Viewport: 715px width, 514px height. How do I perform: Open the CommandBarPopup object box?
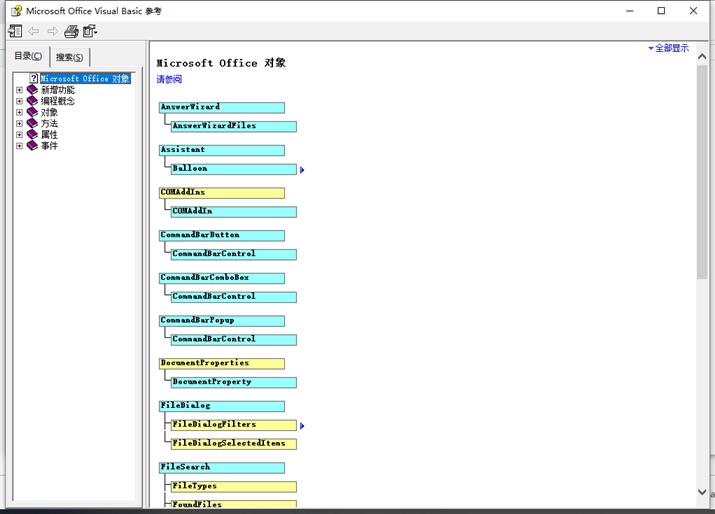[x=222, y=321]
